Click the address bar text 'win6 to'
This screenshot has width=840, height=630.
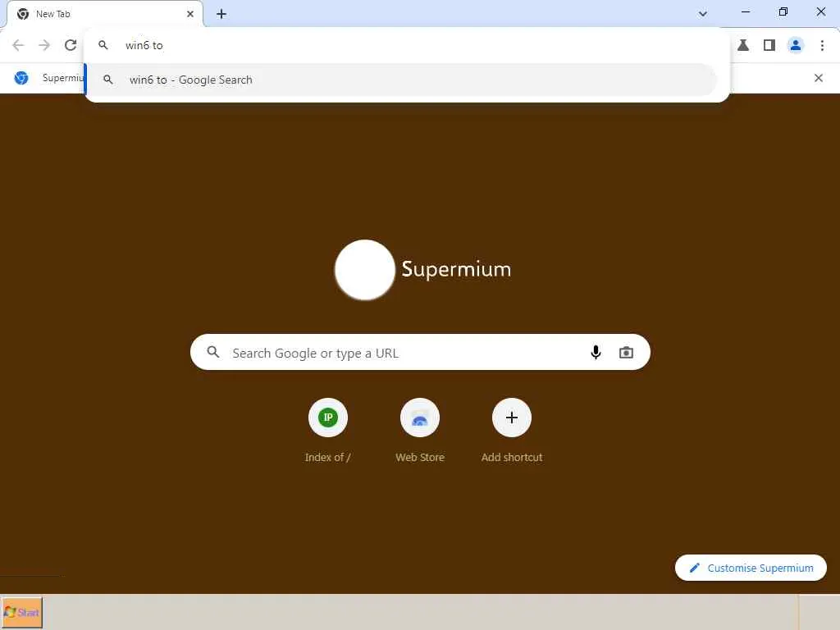144,46
